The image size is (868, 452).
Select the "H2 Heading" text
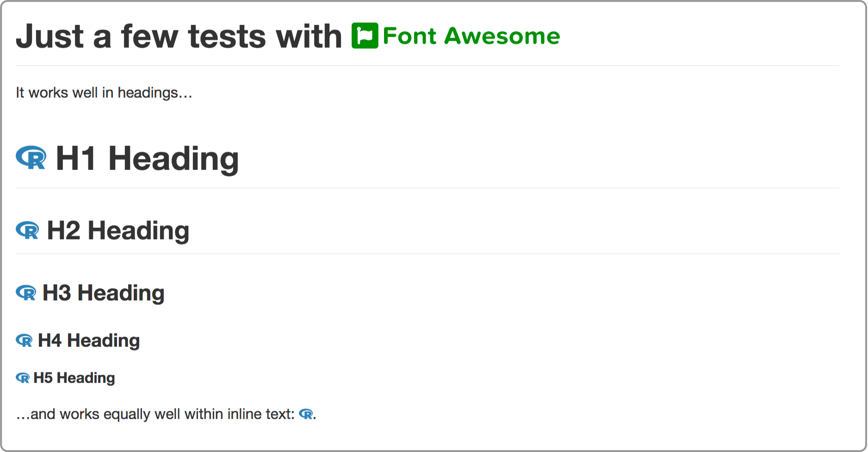118,230
